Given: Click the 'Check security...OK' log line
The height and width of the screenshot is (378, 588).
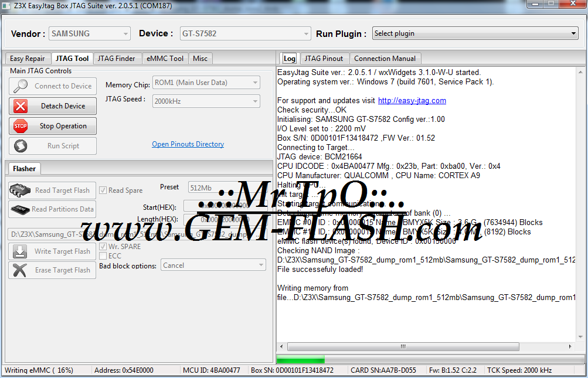Looking at the screenshot, I should [312, 110].
